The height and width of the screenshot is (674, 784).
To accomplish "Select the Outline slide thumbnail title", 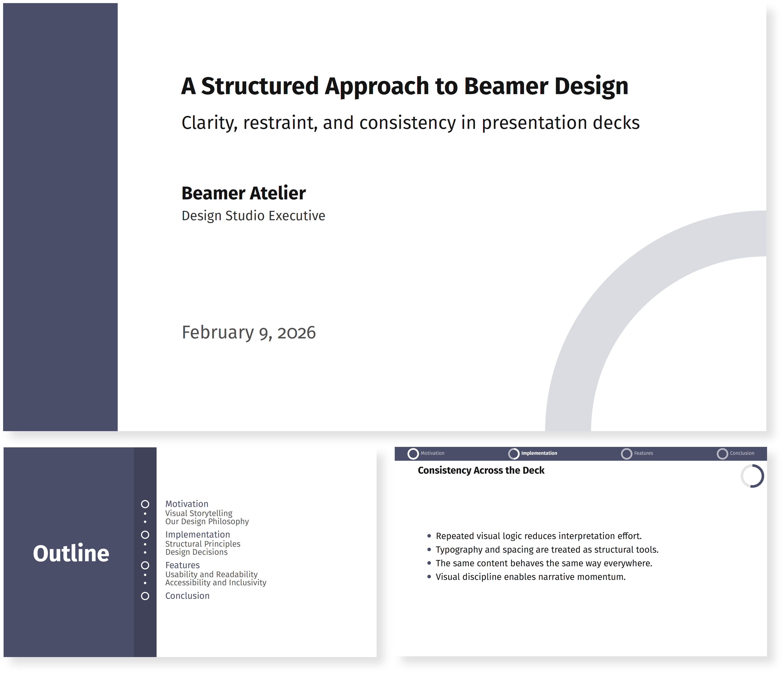I will pos(71,553).
